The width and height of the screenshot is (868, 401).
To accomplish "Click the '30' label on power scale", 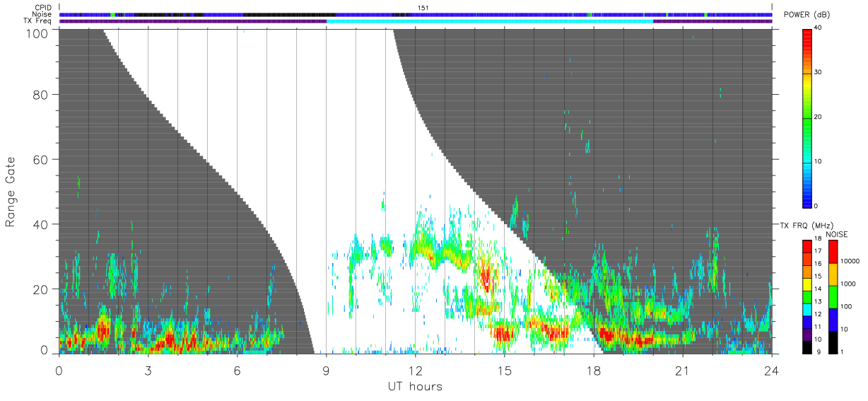I will point(819,72).
